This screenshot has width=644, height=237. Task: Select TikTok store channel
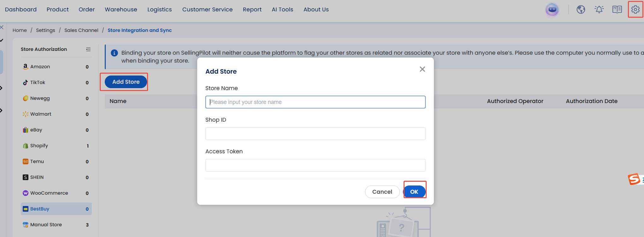pyautogui.click(x=38, y=82)
